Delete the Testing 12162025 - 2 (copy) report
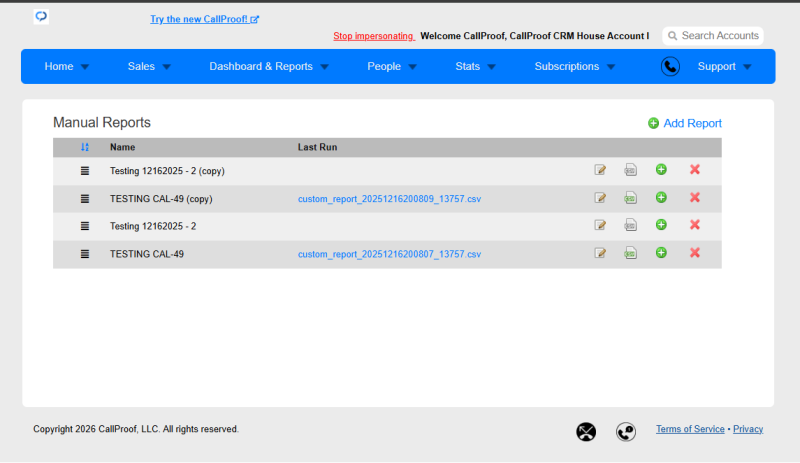The image size is (800, 463). 695,169
